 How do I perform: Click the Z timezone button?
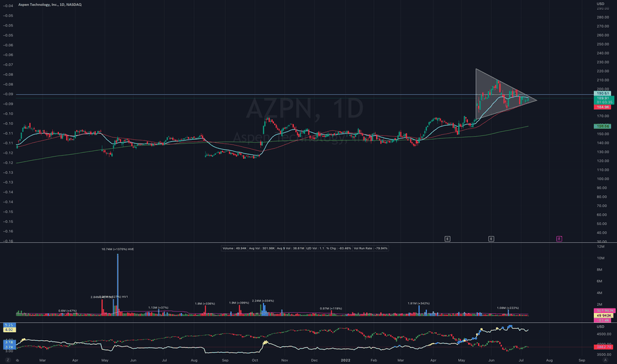click(x=7, y=360)
